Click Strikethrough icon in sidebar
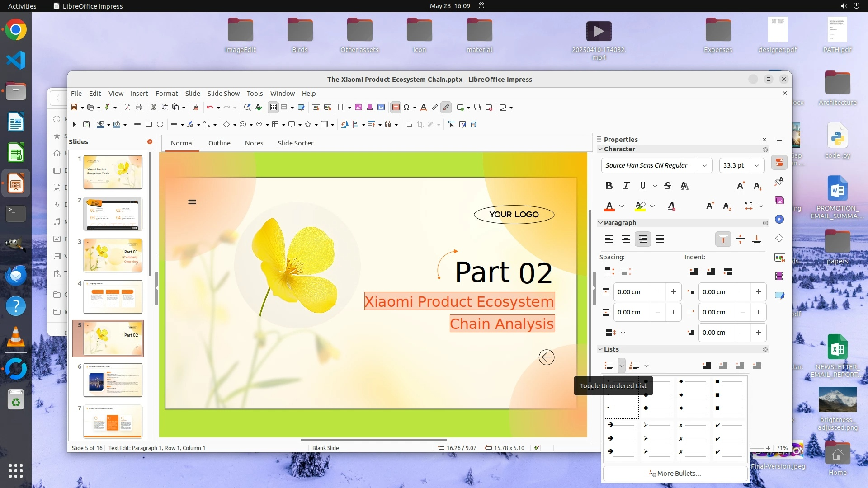Image resolution: width=868 pixels, height=488 pixels. pos(668,186)
